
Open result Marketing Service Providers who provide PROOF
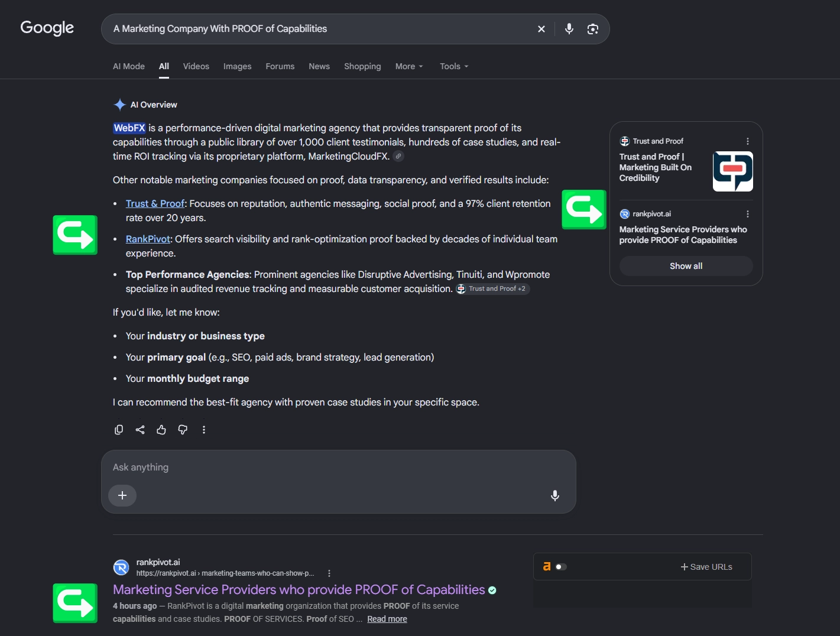pyautogui.click(x=299, y=589)
